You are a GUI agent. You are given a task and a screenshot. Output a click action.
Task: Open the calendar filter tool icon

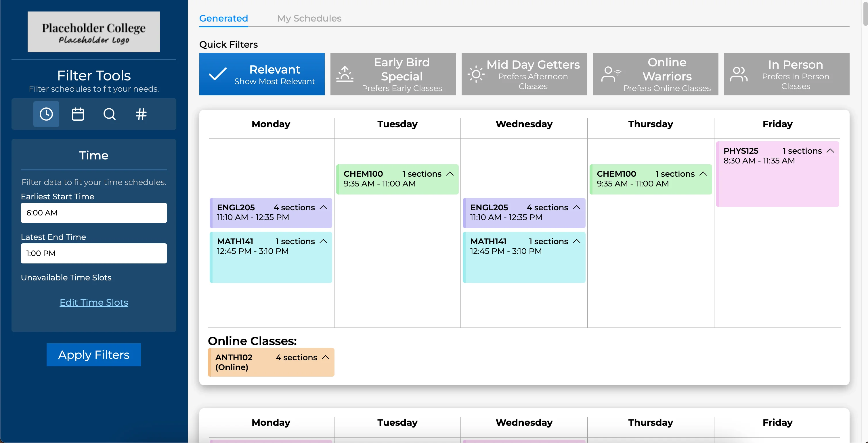pos(78,114)
